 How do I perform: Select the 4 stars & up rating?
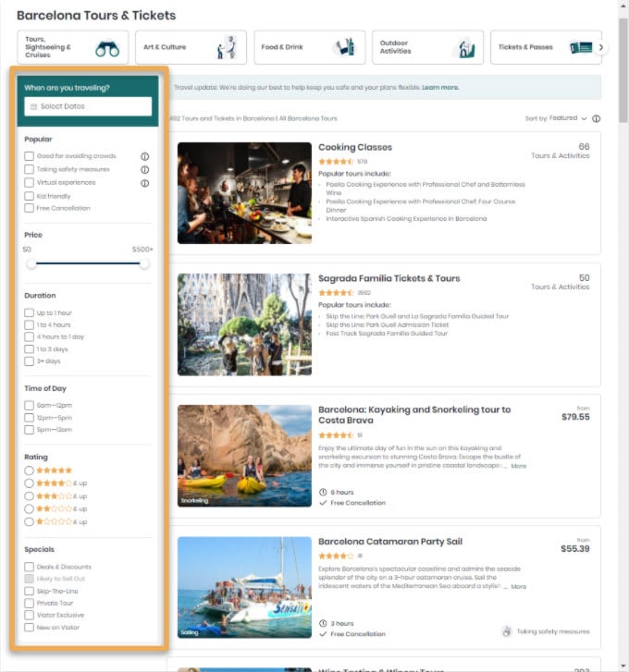pyautogui.click(x=29, y=483)
